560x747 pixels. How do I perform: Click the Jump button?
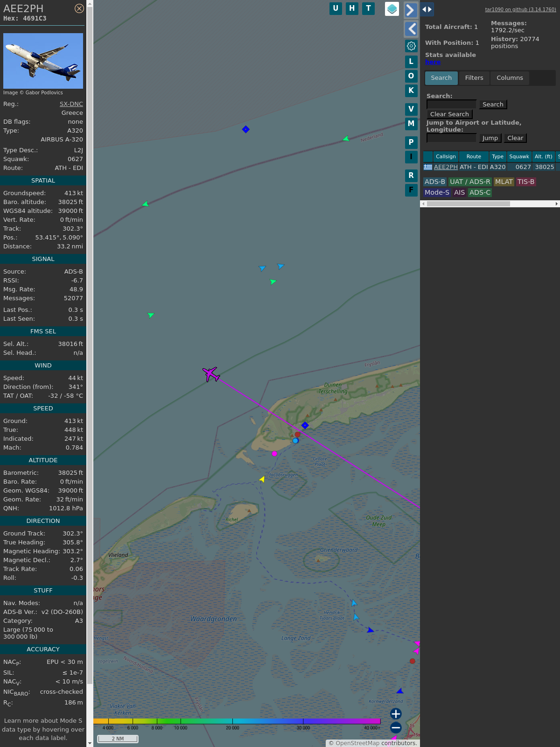[x=490, y=138]
